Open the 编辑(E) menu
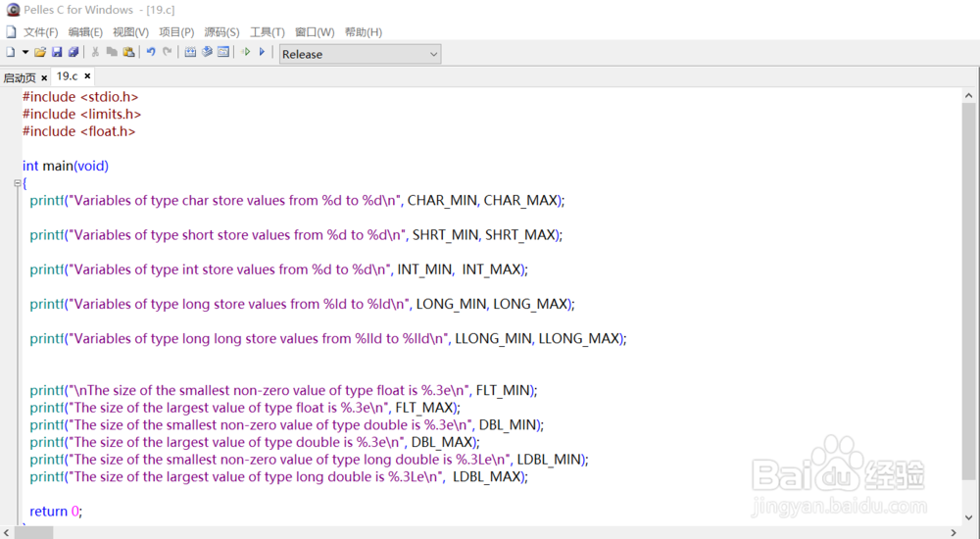980x539 pixels. pos(85,32)
